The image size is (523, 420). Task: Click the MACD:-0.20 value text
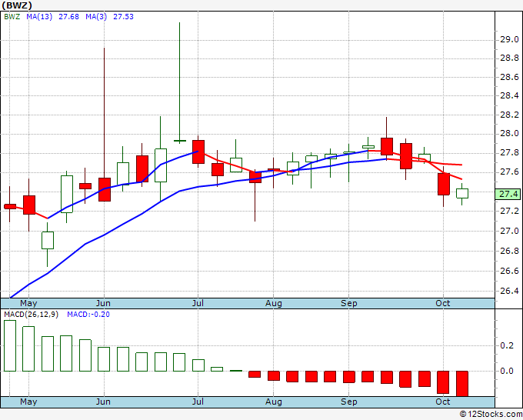(88, 315)
